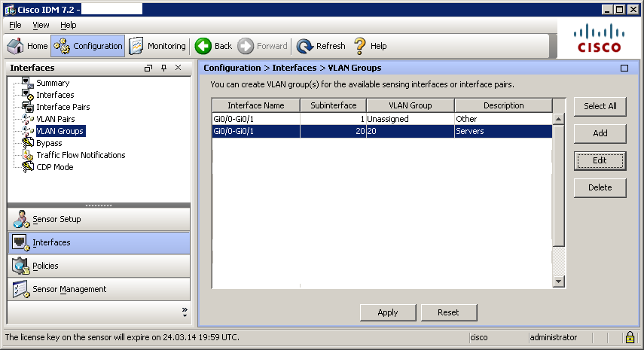
Task: Open the Policies section label
Action: tap(45, 266)
